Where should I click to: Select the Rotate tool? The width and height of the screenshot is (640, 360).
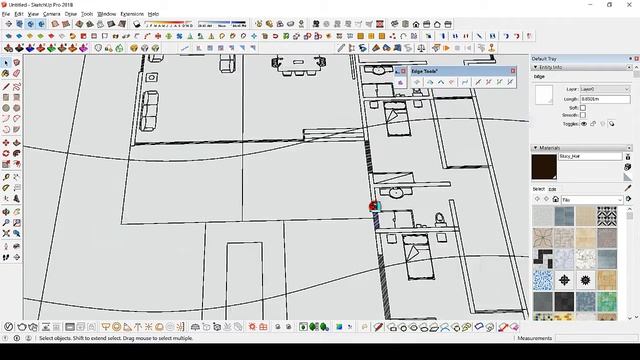[6, 153]
